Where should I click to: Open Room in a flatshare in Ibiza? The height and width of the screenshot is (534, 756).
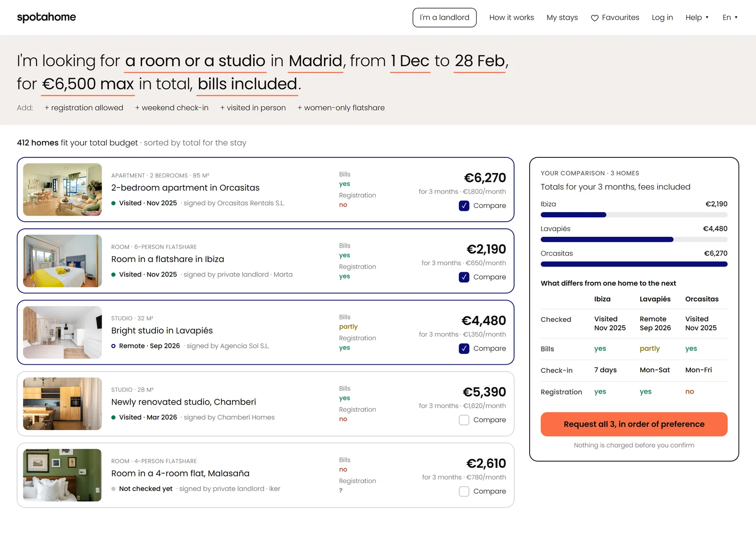[168, 259]
